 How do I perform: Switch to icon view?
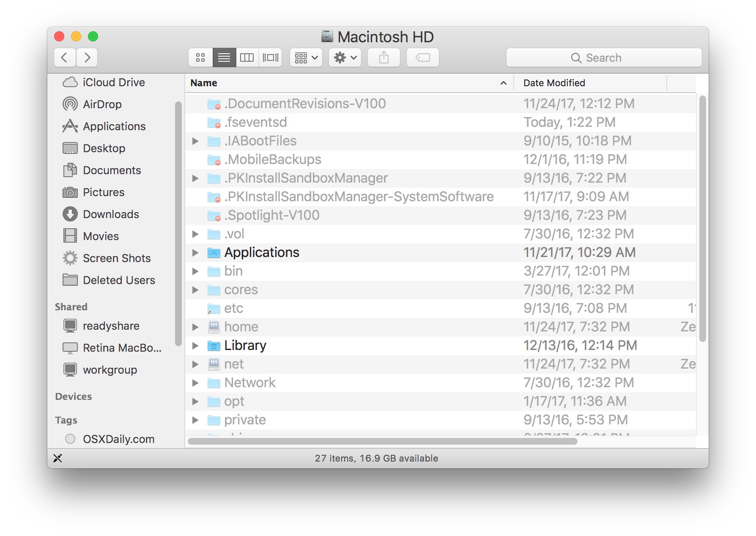pos(200,57)
